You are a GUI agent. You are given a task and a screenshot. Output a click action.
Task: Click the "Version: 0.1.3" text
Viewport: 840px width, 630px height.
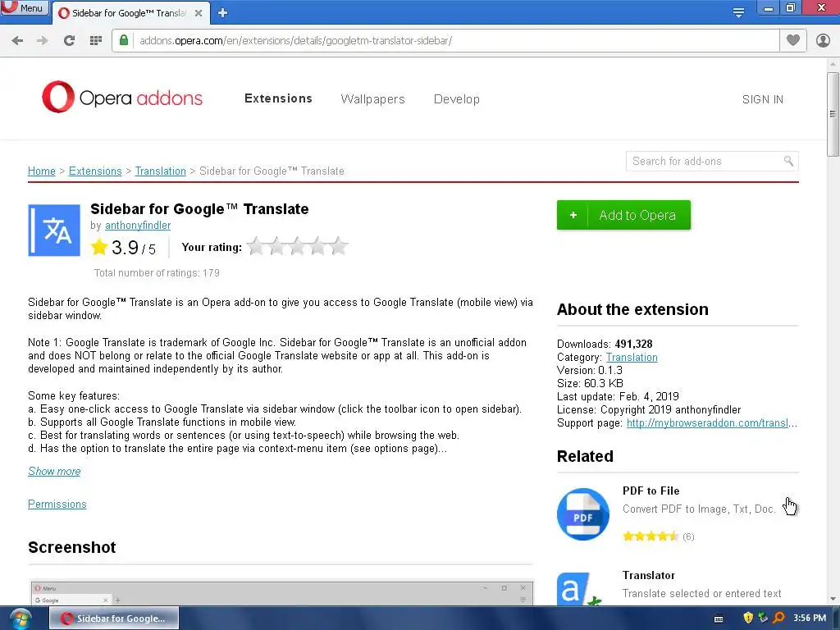[589, 370]
